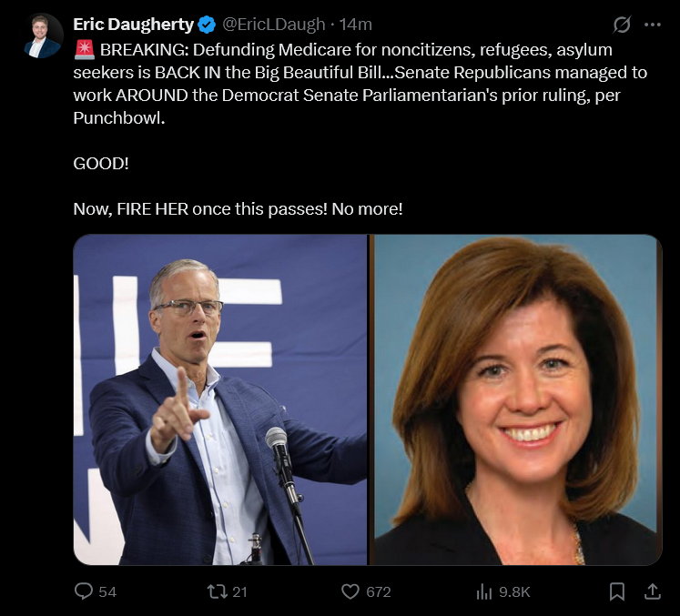Screen dimensions: 680x616
Task: Toggle the bookmark icon for this post
Action: [x=616, y=591]
